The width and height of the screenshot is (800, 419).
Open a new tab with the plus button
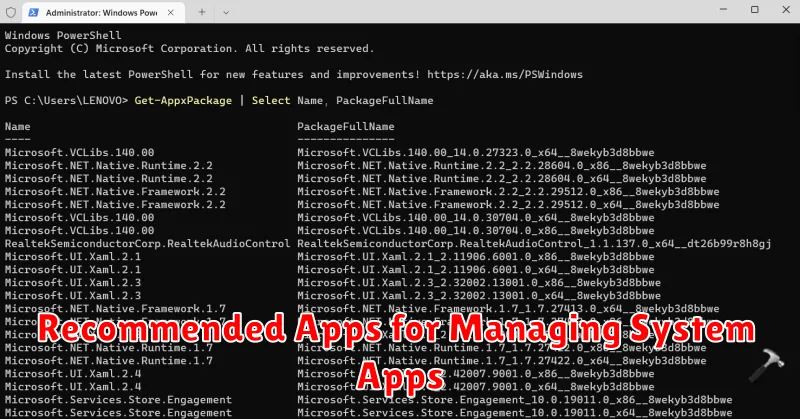[x=202, y=12]
